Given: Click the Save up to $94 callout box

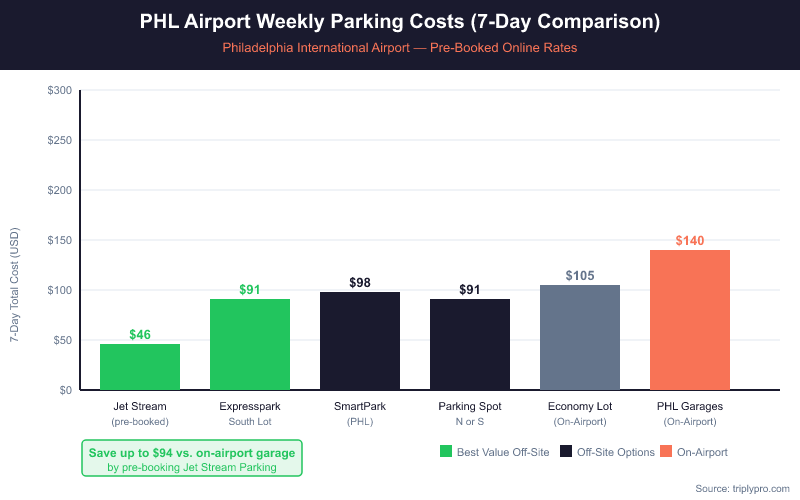Looking at the screenshot, I should pyautogui.click(x=192, y=460).
